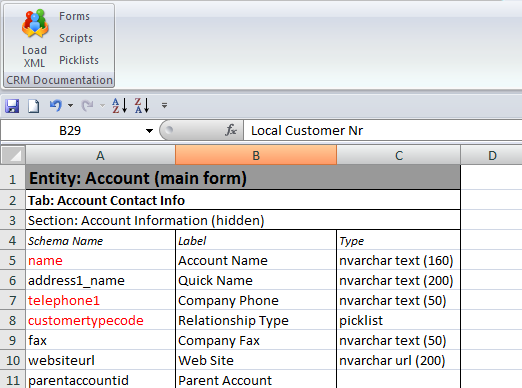Click the formula bar text field
The width and height of the screenshot is (522, 388).
(383, 130)
